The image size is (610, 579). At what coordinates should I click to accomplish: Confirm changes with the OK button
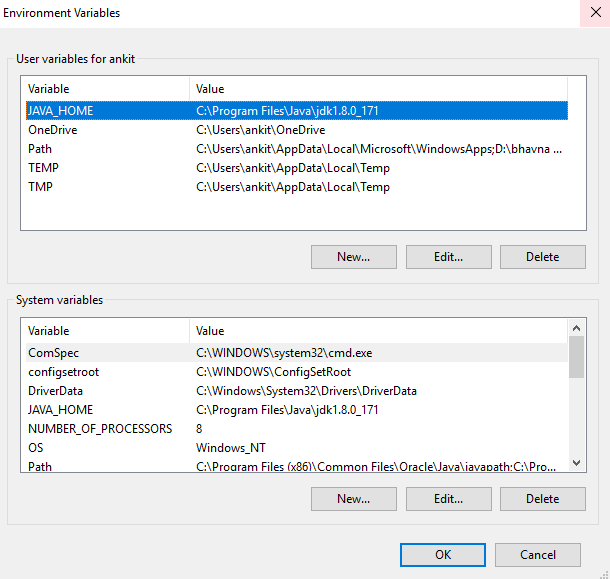442,555
